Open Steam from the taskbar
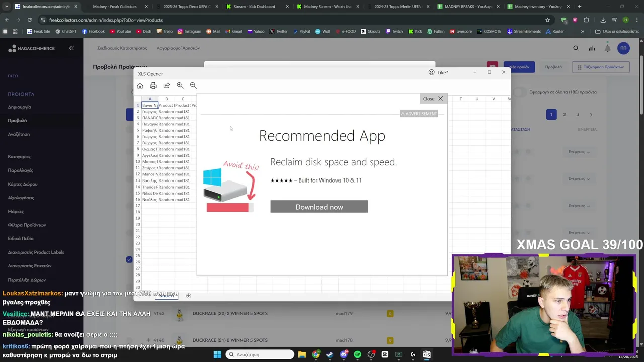Screen dimensions: 644x362 [x=330, y=354]
